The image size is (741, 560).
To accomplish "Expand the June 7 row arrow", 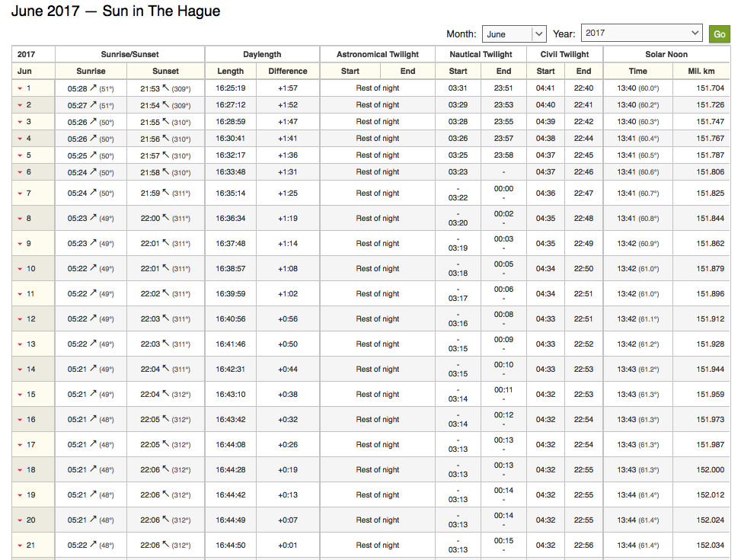I will pyautogui.click(x=20, y=194).
